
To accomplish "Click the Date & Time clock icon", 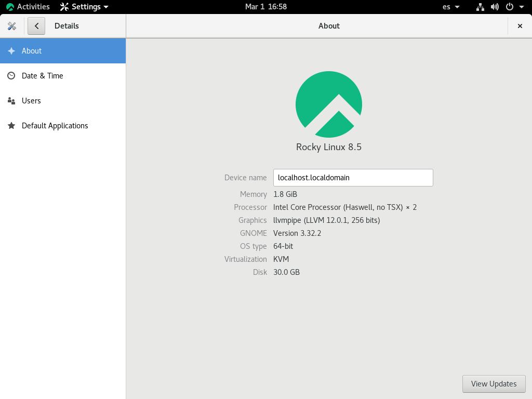I will (x=11, y=76).
